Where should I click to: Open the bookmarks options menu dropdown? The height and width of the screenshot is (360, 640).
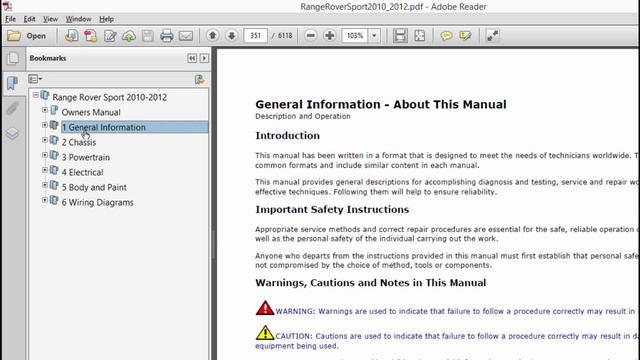tap(35, 79)
